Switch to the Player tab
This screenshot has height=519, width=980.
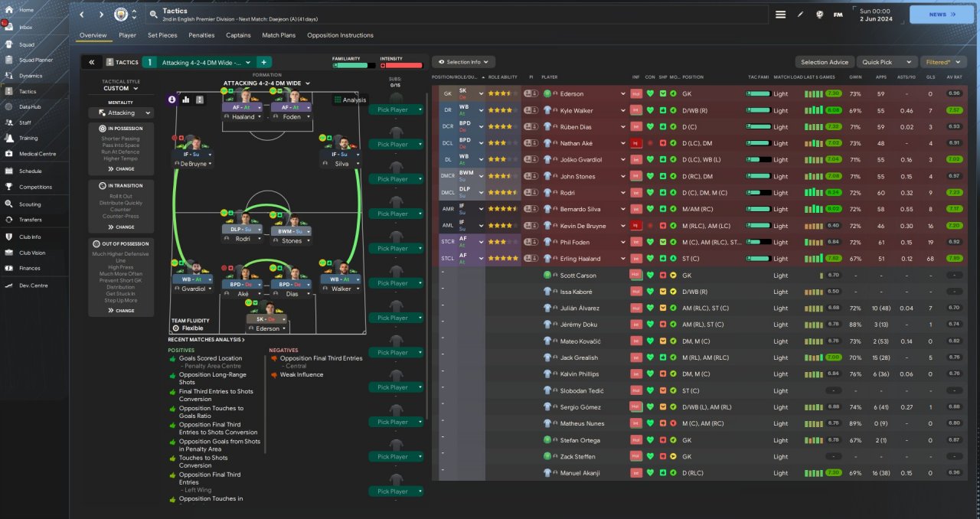127,35
